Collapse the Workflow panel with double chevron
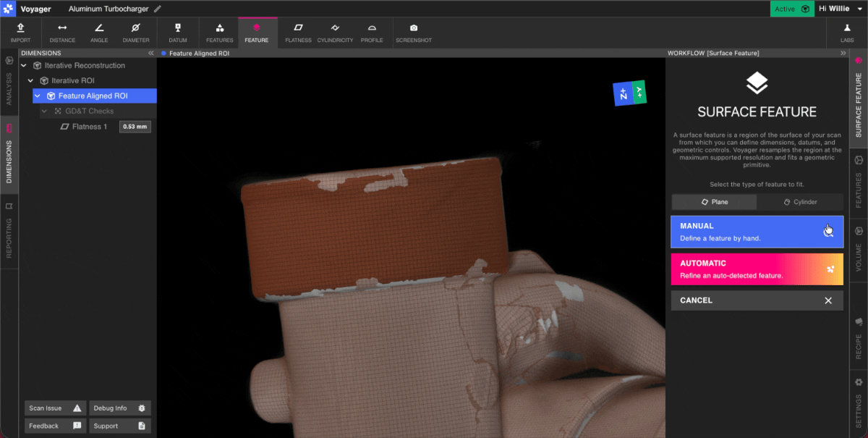Viewport: 868px width, 438px height. pos(843,53)
